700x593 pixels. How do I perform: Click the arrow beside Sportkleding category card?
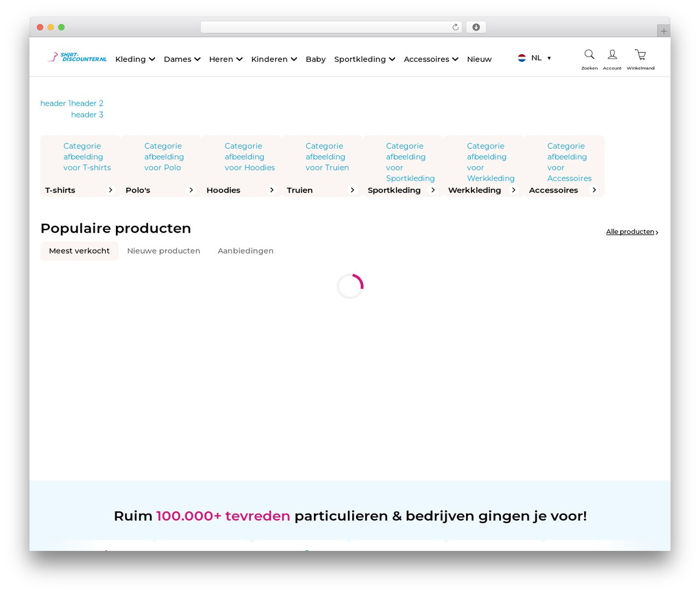tap(433, 190)
